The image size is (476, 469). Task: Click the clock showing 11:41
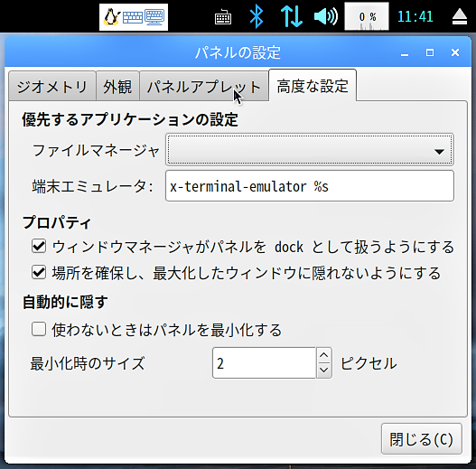click(415, 16)
